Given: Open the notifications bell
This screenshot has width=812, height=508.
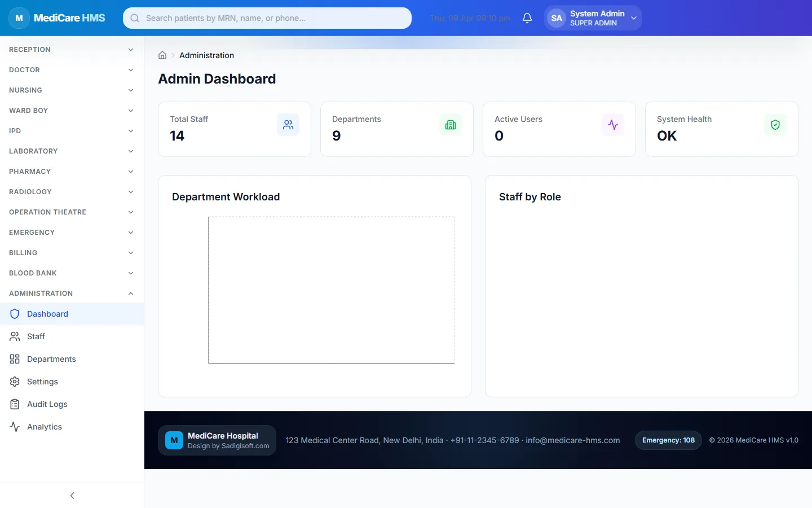Looking at the screenshot, I should pos(527,18).
